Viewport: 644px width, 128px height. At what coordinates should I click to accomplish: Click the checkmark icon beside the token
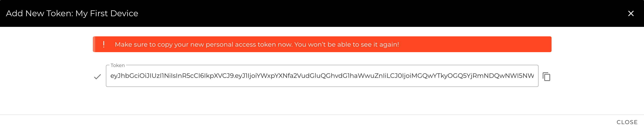97,76
